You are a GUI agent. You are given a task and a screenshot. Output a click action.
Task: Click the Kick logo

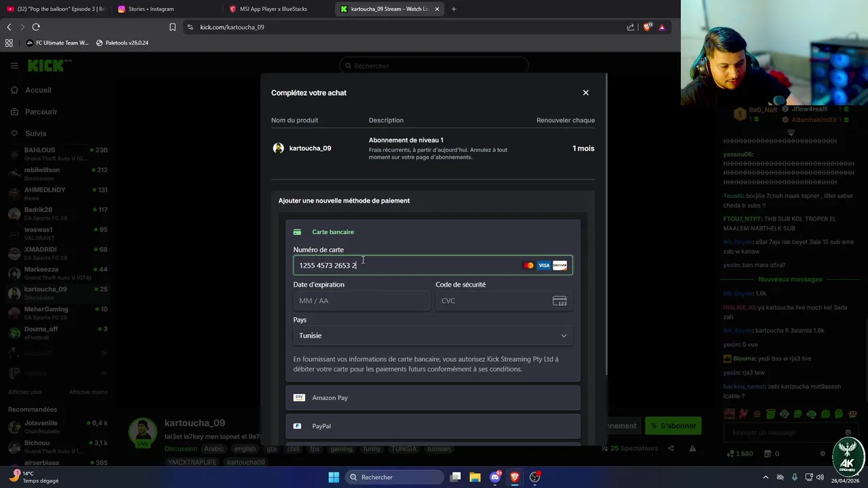pyautogui.click(x=49, y=66)
